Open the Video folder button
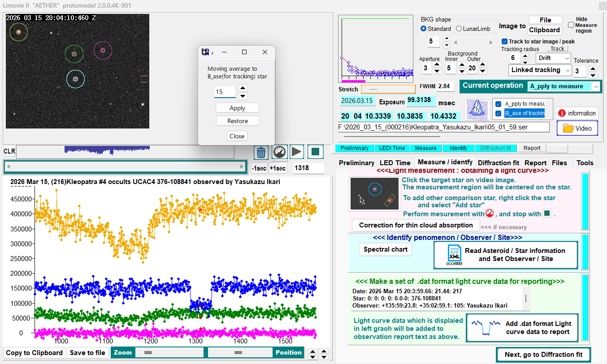The image size is (607, 364). pyautogui.click(x=577, y=128)
